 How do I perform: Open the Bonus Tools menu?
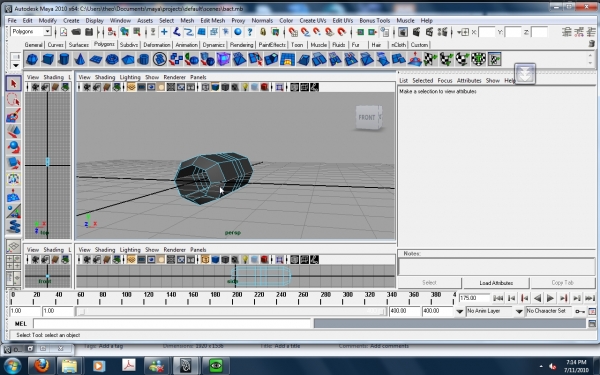(x=375, y=21)
